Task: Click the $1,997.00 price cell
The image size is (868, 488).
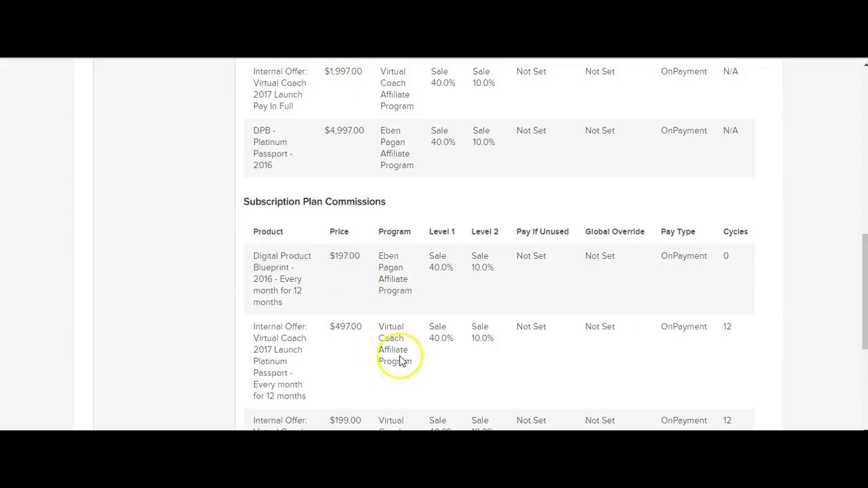Action: click(343, 71)
